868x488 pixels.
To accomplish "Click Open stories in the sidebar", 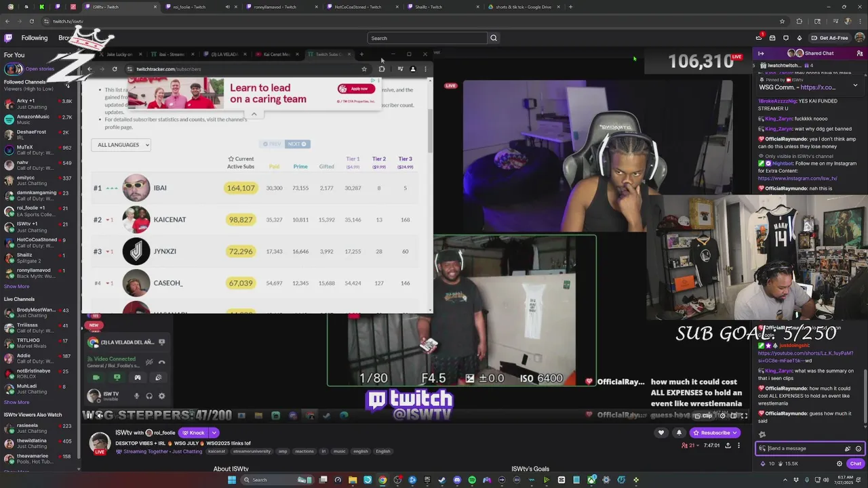I will tap(39, 68).
